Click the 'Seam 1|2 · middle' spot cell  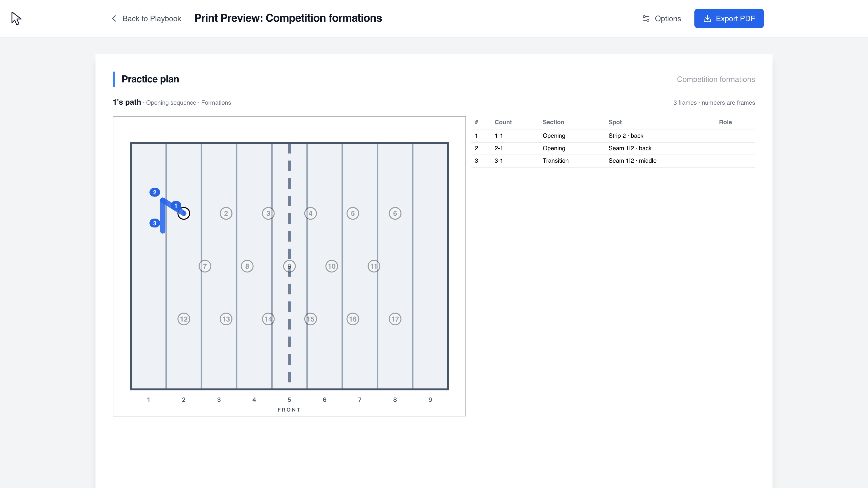[632, 161]
